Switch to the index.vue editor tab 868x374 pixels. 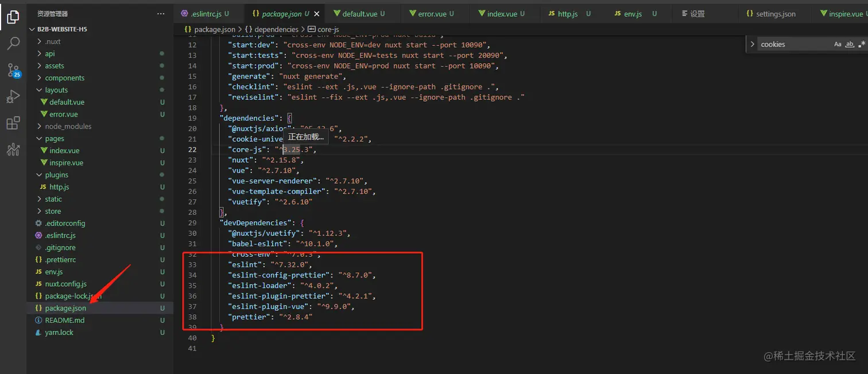coord(505,14)
